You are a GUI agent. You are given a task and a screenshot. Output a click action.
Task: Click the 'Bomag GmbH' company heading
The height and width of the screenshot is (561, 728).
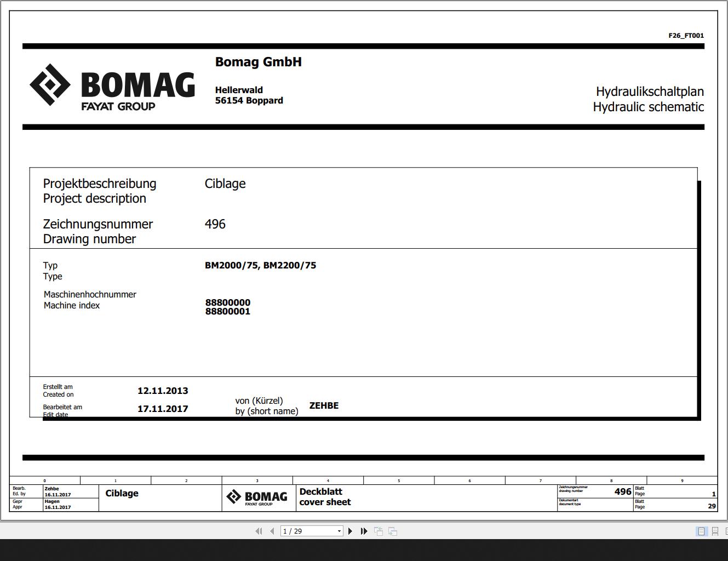(x=258, y=62)
